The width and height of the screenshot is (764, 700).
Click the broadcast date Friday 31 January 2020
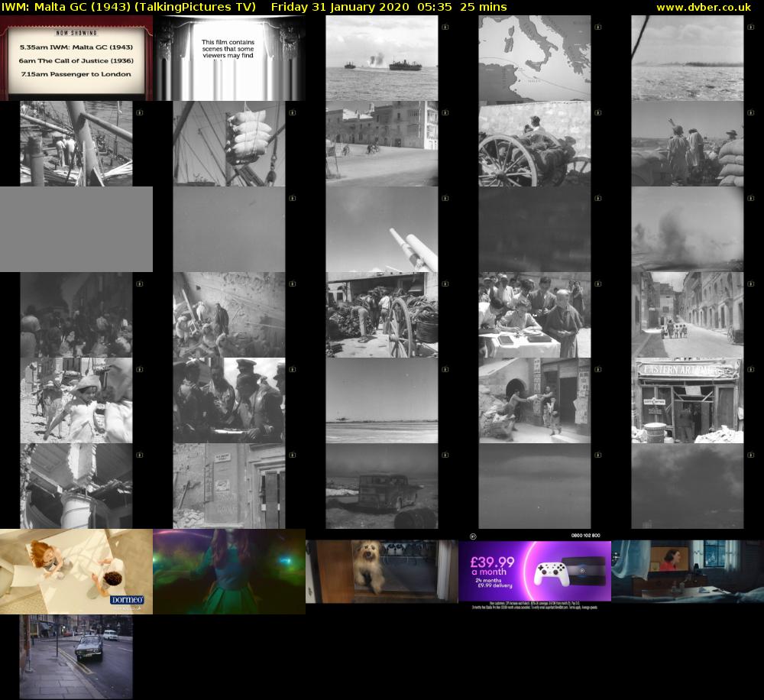pyautogui.click(x=340, y=7)
